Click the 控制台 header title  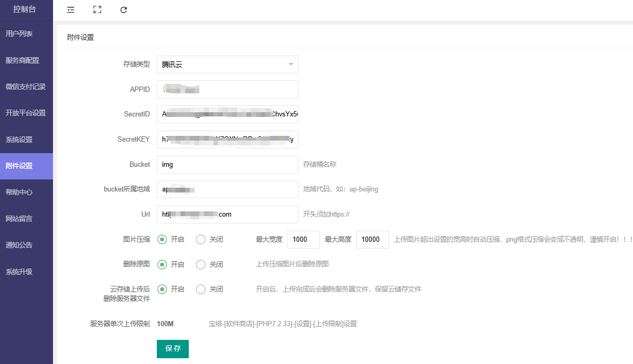(25, 9)
